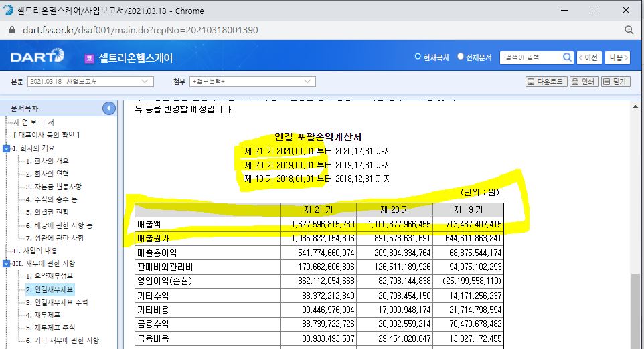Open 7. 정관에 관한 사항
Screen dimensions: 644x349
[x=55, y=238]
